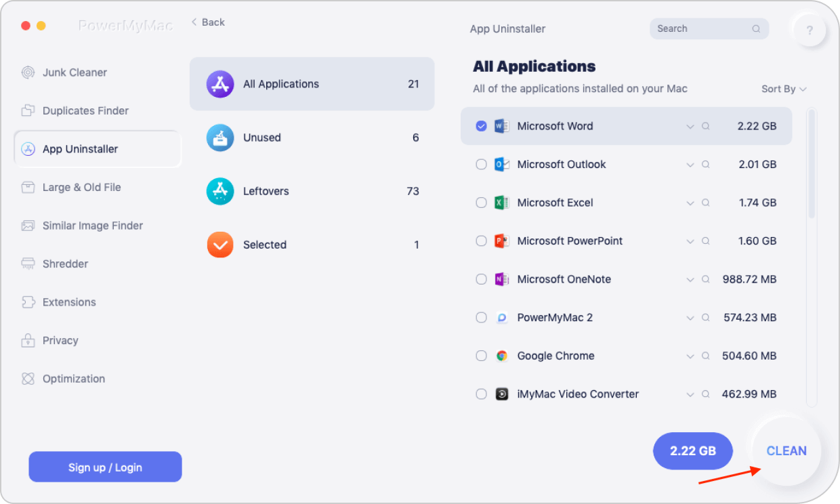Viewport: 840px width, 504px height.
Task: Click the Microsoft Excel app icon
Action: click(501, 203)
